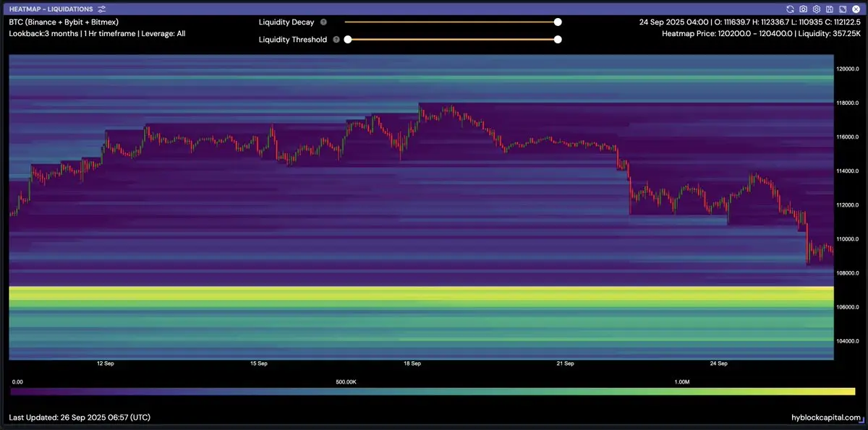Expand the heatmap widget to fullscreen
Image resolution: width=868 pixels, height=430 pixels.
pos(842,9)
